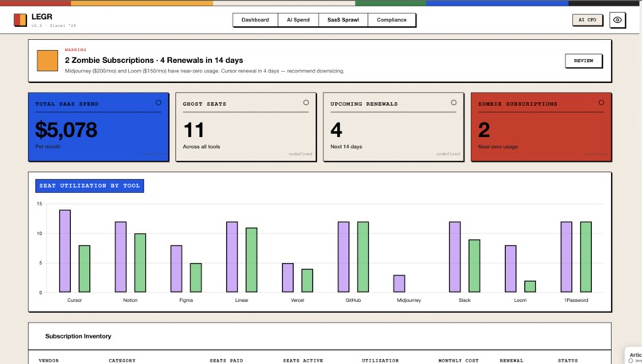Click the Seat Utilization By Tool label
The image size is (642, 364).
coord(90,186)
